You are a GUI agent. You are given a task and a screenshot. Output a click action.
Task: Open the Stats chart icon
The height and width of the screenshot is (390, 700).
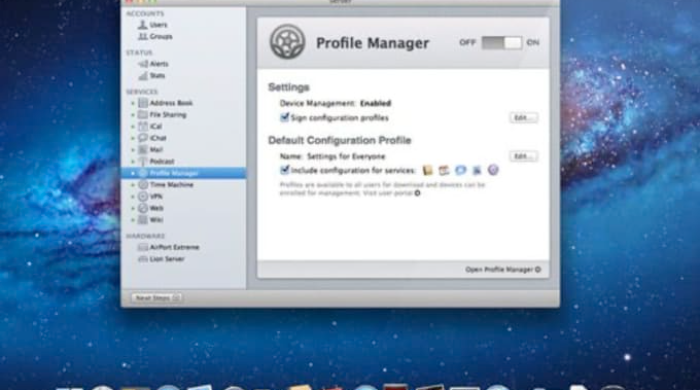(143, 76)
